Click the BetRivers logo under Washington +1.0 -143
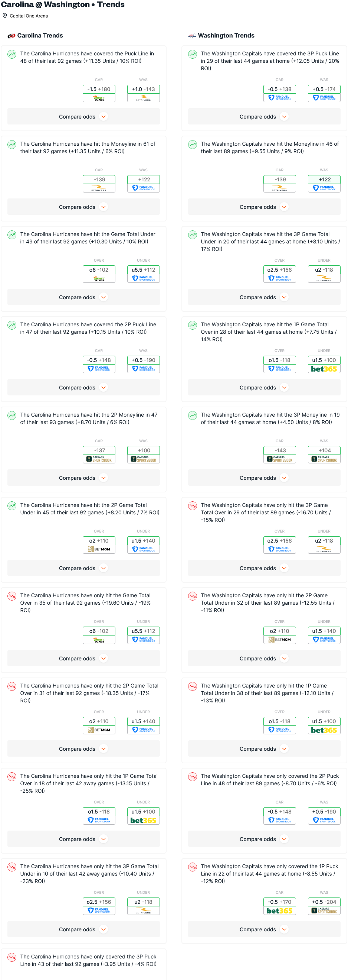The width and height of the screenshot is (348, 980). (x=143, y=98)
